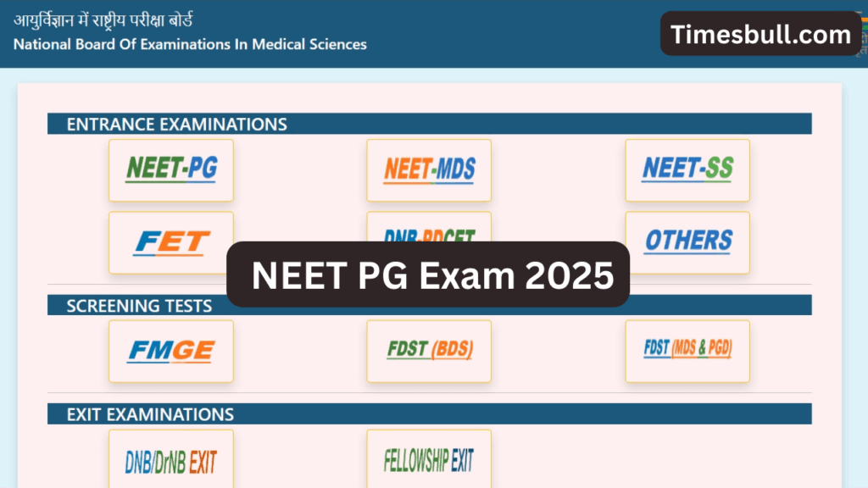
Task: Open the FDST (BDS) tile
Action: [x=429, y=351]
